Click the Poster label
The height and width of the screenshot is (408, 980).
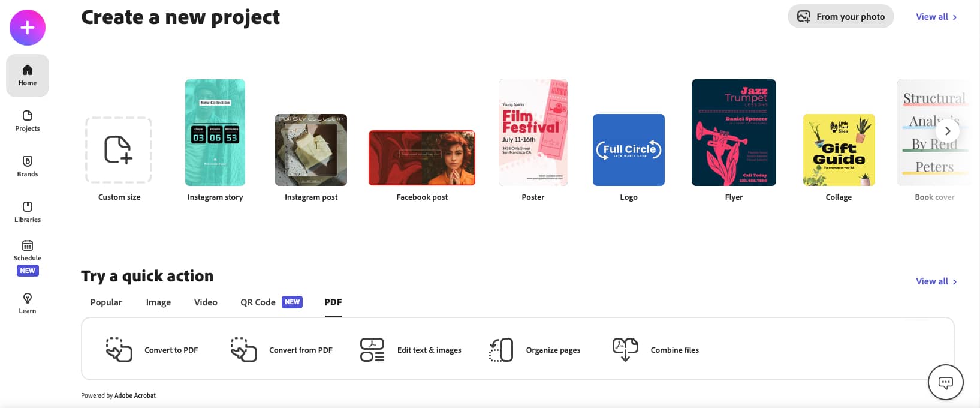(x=533, y=197)
